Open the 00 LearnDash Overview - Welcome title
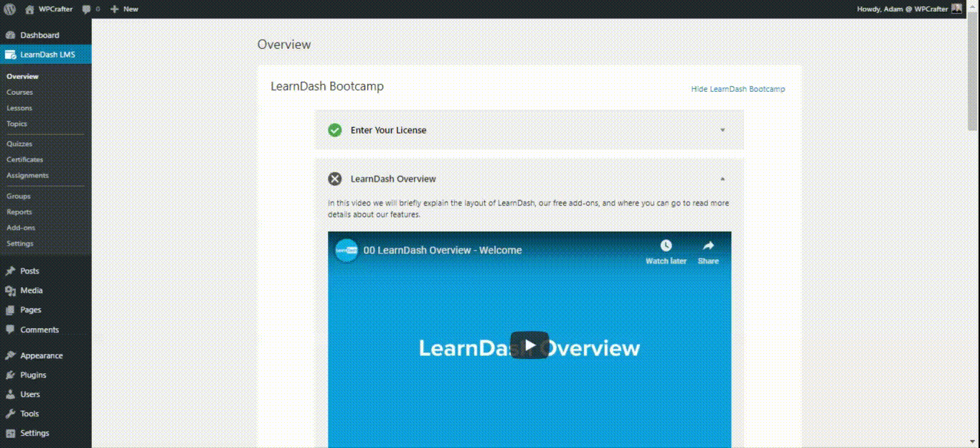Viewport: 980px width, 448px height. (443, 250)
